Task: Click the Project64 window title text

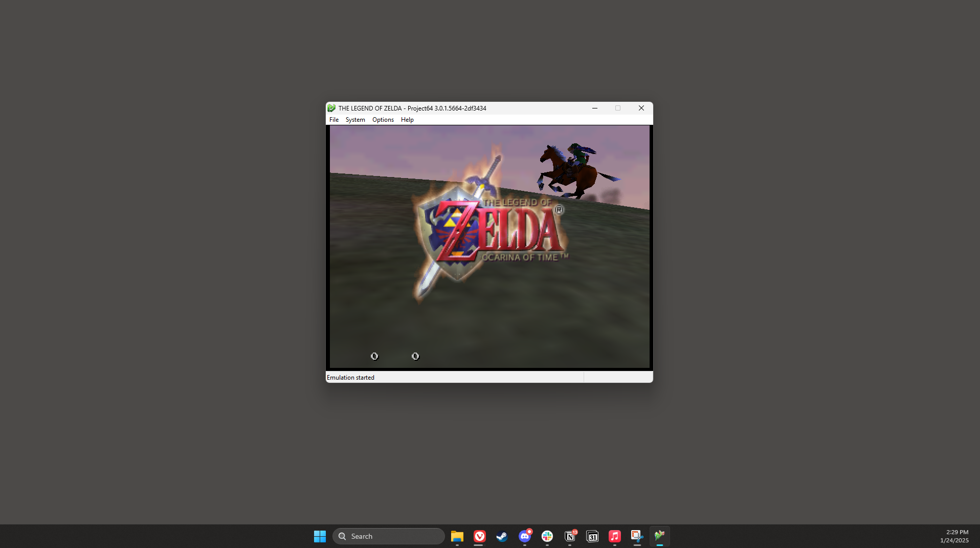Action: 412,108
